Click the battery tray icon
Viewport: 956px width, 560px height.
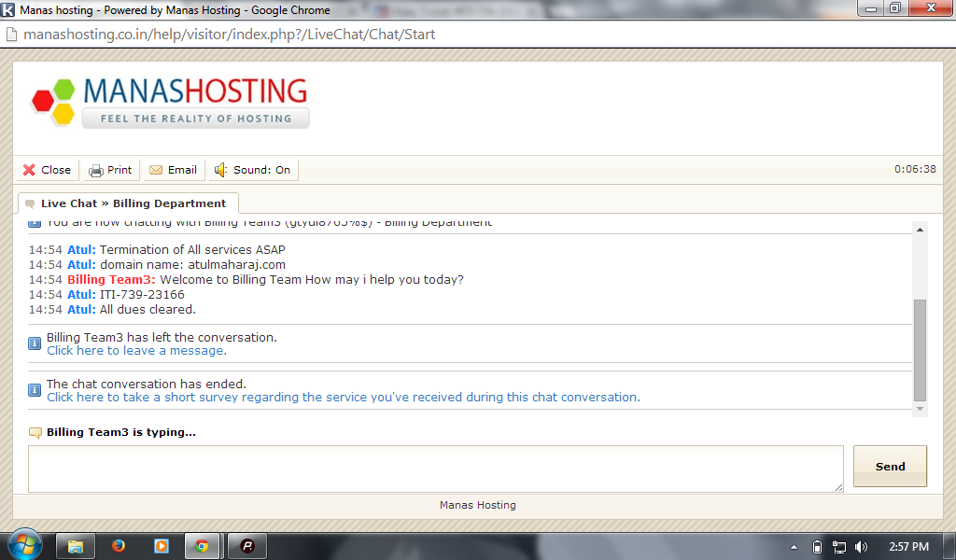(x=817, y=547)
